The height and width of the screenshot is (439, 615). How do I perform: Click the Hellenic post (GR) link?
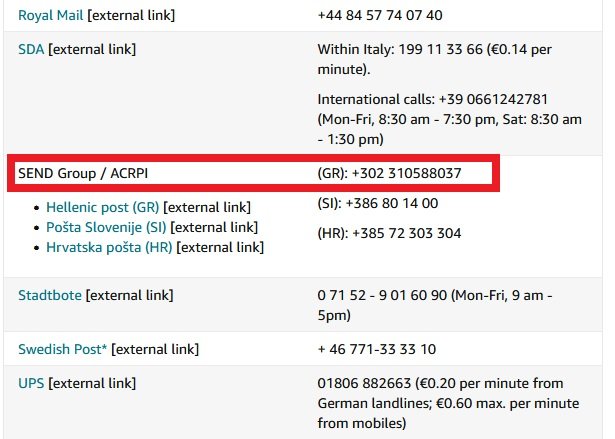click(x=102, y=207)
